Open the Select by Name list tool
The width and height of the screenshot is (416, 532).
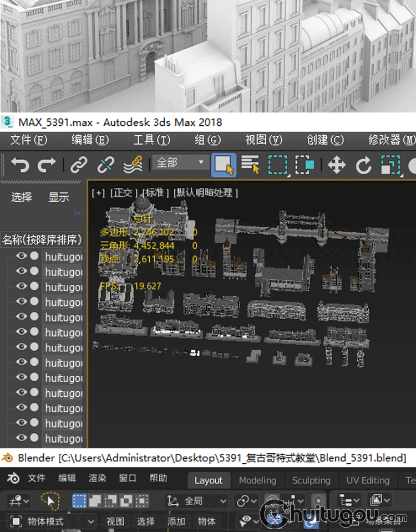[250, 165]
